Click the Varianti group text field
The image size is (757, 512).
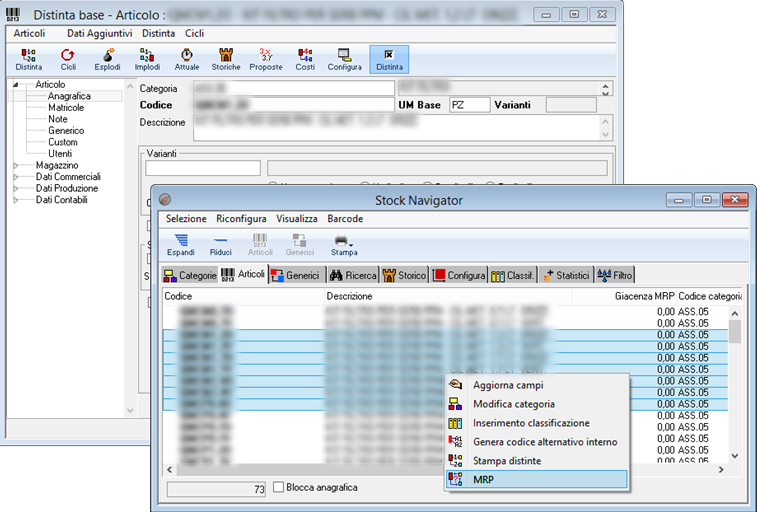(203, 168)
